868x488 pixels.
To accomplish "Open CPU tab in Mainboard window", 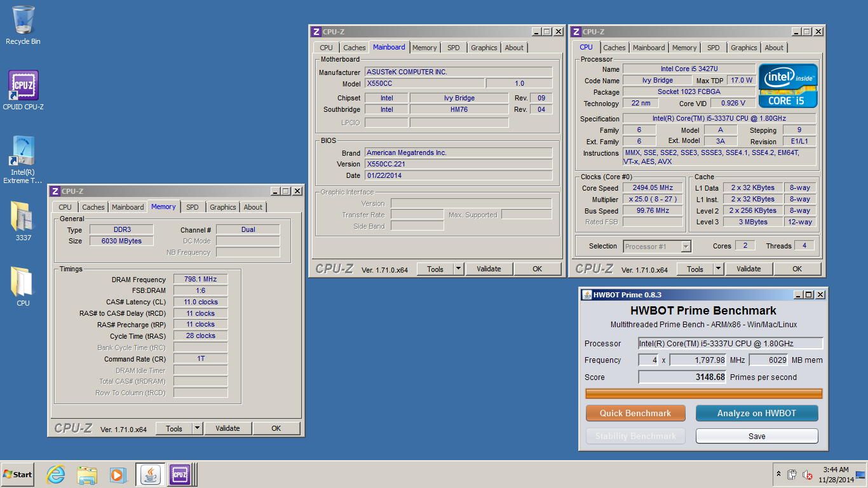I will (x=326, y=48).
